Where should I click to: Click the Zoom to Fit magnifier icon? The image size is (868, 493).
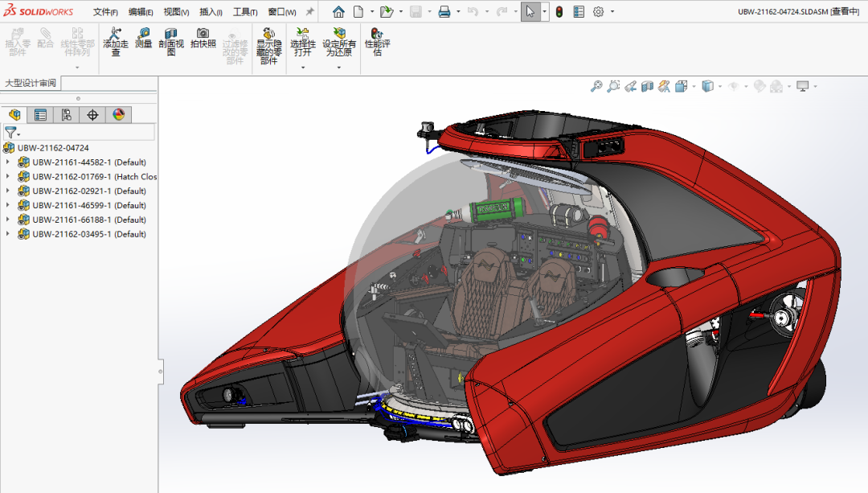point(596,86)
